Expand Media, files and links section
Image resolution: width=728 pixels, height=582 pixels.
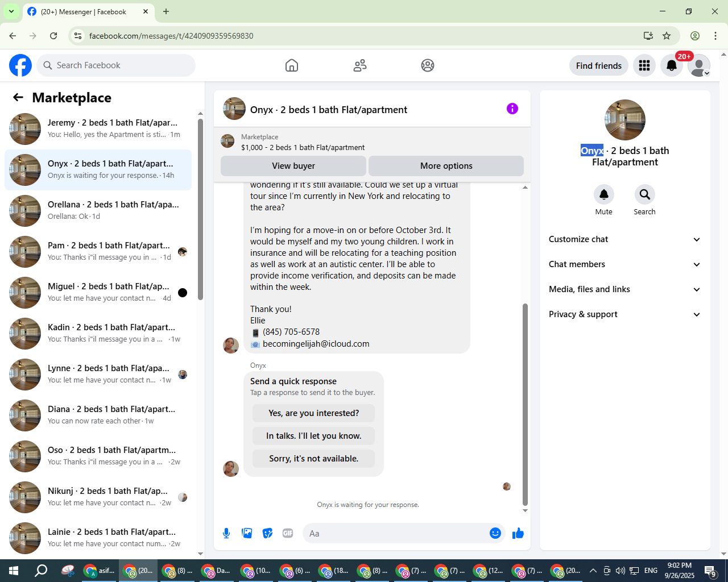[625, 289]
